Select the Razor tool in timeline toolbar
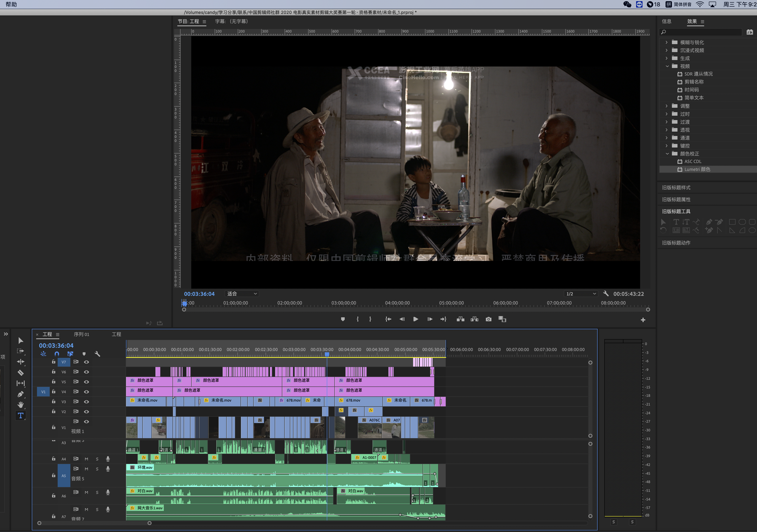 click(x=20, y=373)
